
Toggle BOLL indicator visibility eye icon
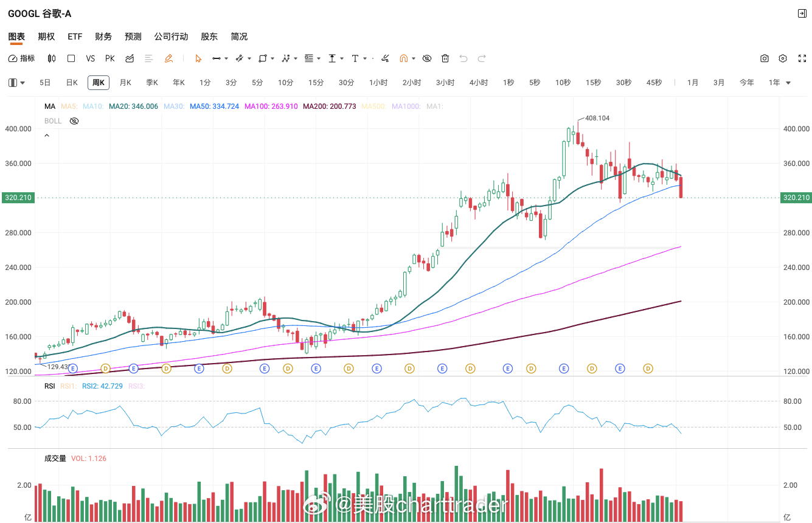[74, 121]
